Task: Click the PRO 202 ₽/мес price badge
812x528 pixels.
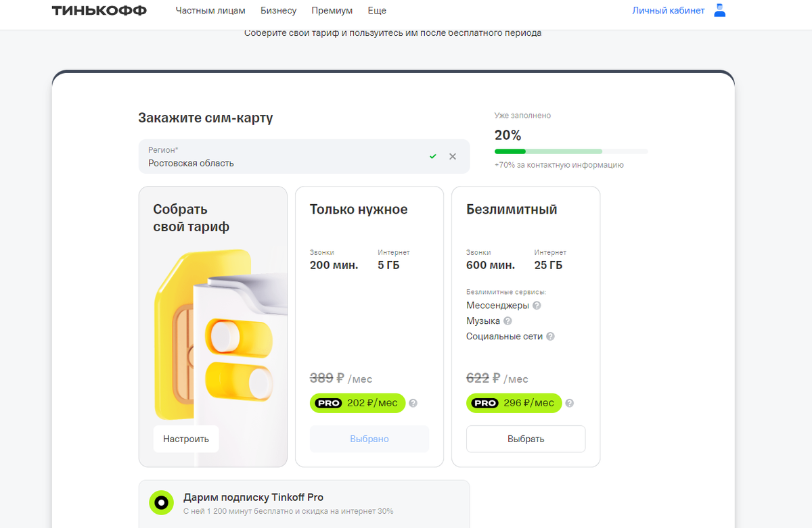Action: 357,403
